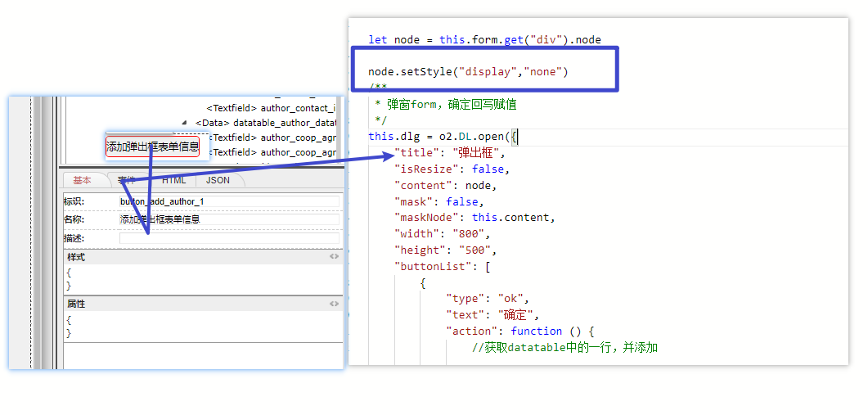Click the 属性 section header
The height and width of the screenshot is (415, 868).
(196, 304)
